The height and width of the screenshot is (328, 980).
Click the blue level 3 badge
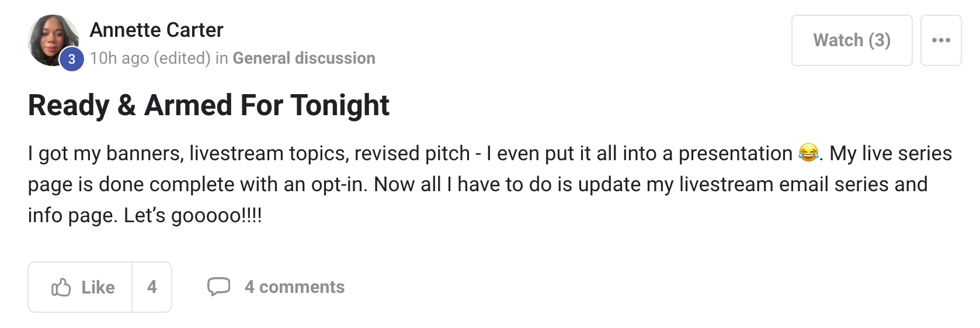tap(72, 58)
